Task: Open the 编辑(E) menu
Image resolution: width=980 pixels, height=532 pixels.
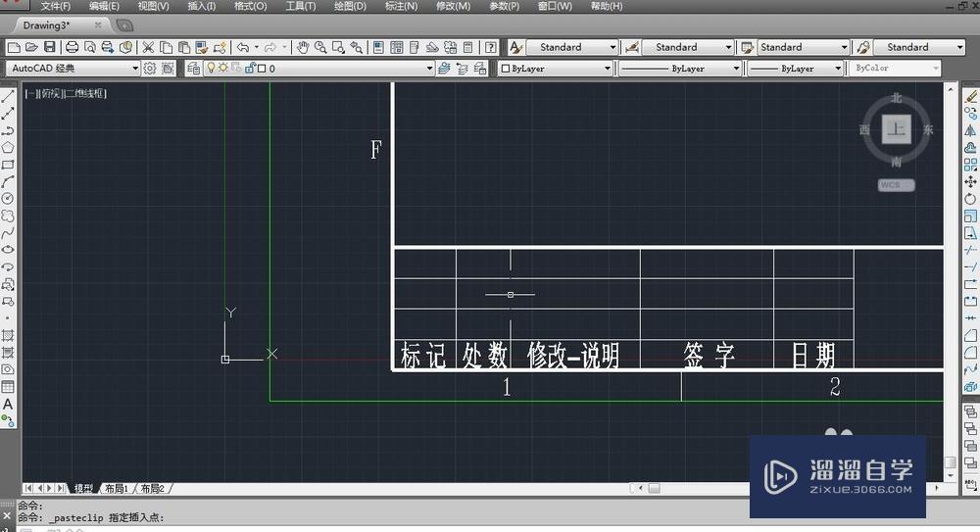Action: pyautogui.click(x=105, y=6)
